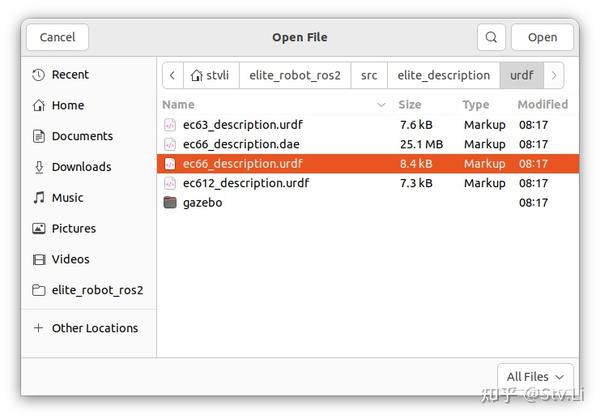The width and height of the screenshot is (600, 419).
Task: Open the gazebo folder icon
Action: [x=170, y=202]
